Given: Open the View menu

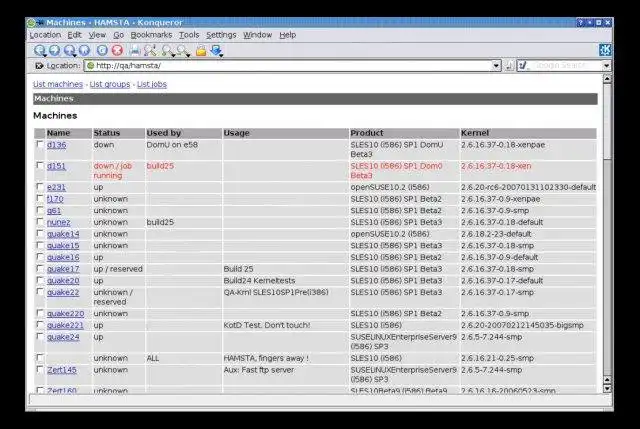Looking at the screenshot, I should point(97,35).
